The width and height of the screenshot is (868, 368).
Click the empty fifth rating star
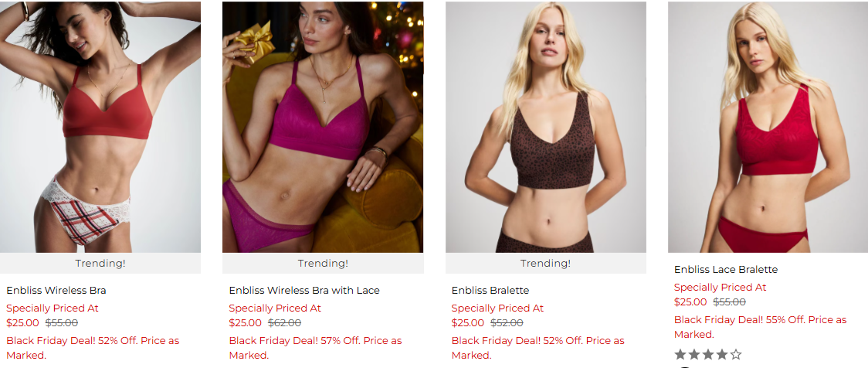(736, 354)
